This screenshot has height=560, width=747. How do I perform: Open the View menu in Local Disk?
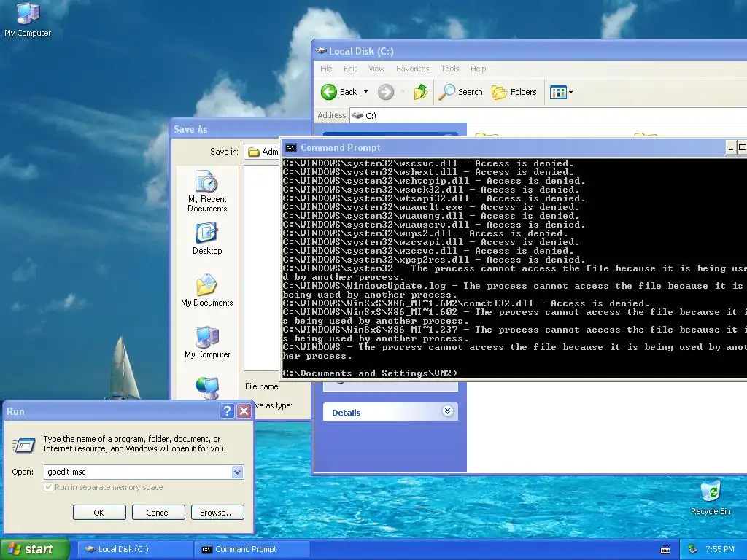click(376, 69)
